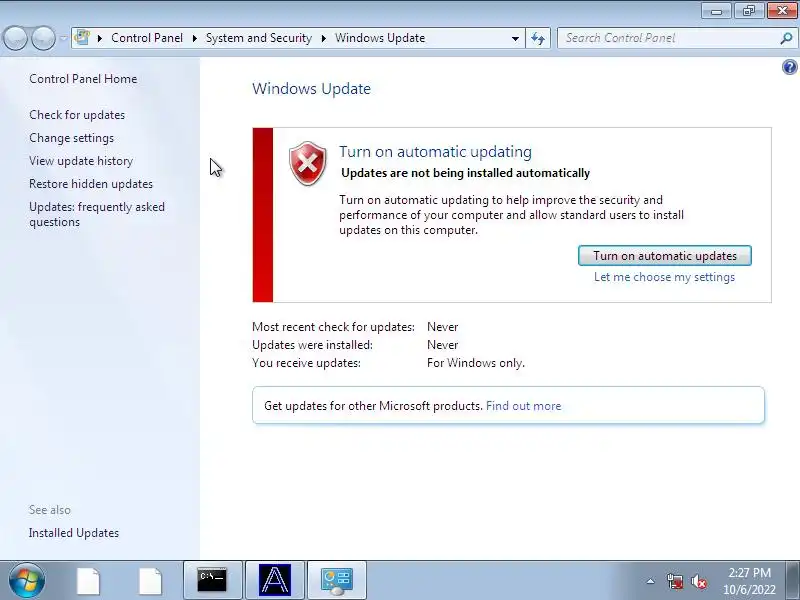Open the Windows Start orb

pos(27,580)
